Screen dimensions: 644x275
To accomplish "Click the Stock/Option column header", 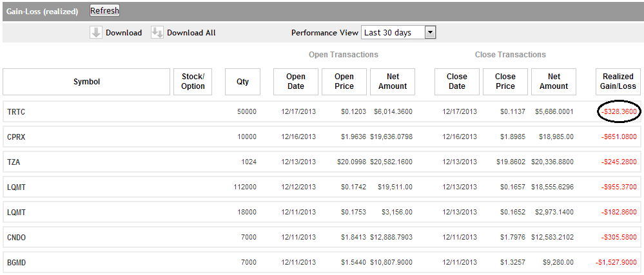I will pyautogui.click(x=193, y=82).
